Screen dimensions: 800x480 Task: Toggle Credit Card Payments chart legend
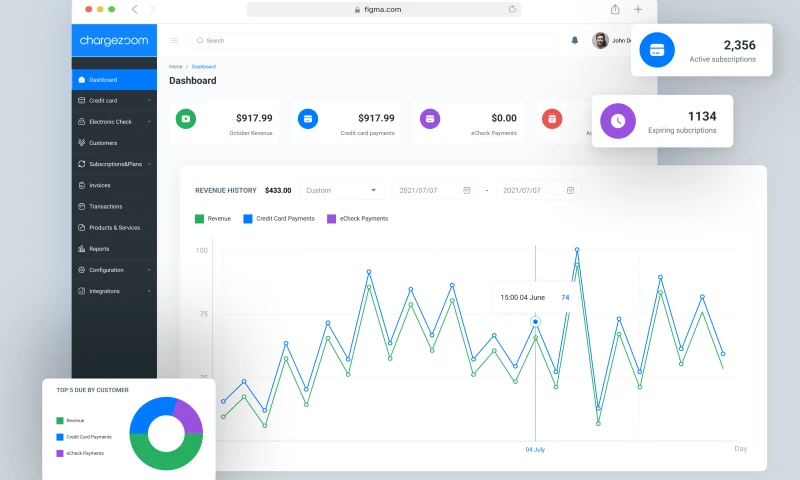pos(279,219)
